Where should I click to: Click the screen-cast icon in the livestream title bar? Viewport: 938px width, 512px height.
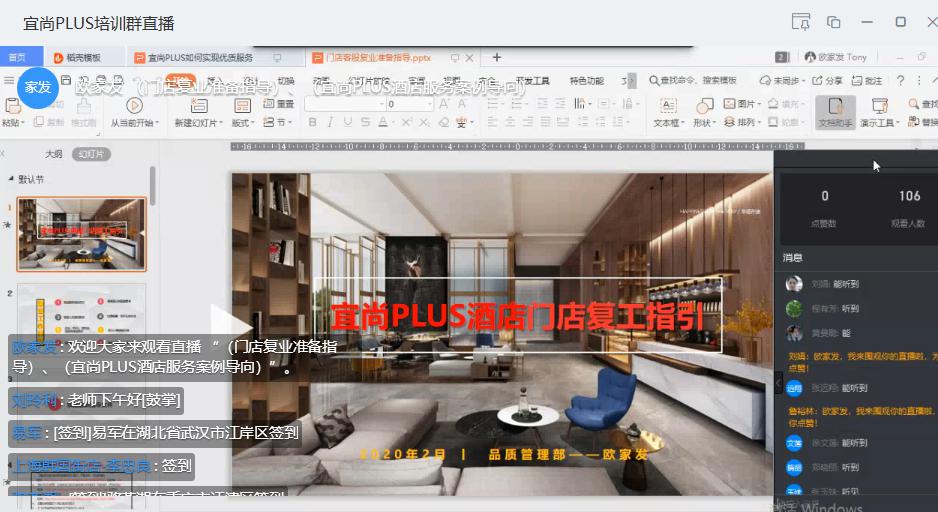tap(801, 22)
